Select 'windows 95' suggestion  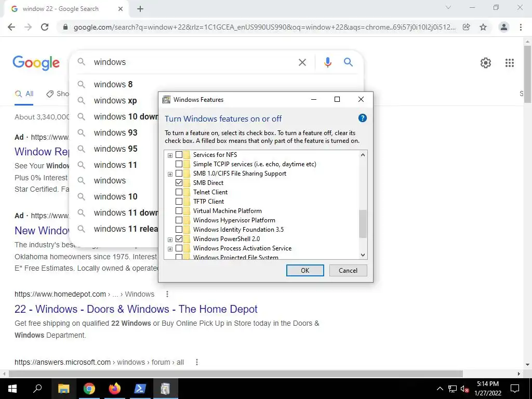[x=116, y=149]
